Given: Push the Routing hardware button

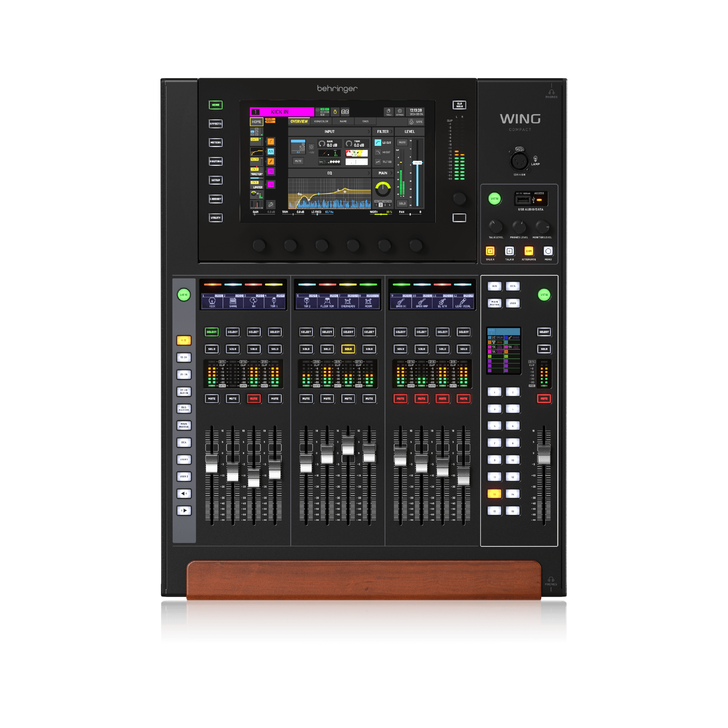Looking at the screenshot, I should [215, 161].
